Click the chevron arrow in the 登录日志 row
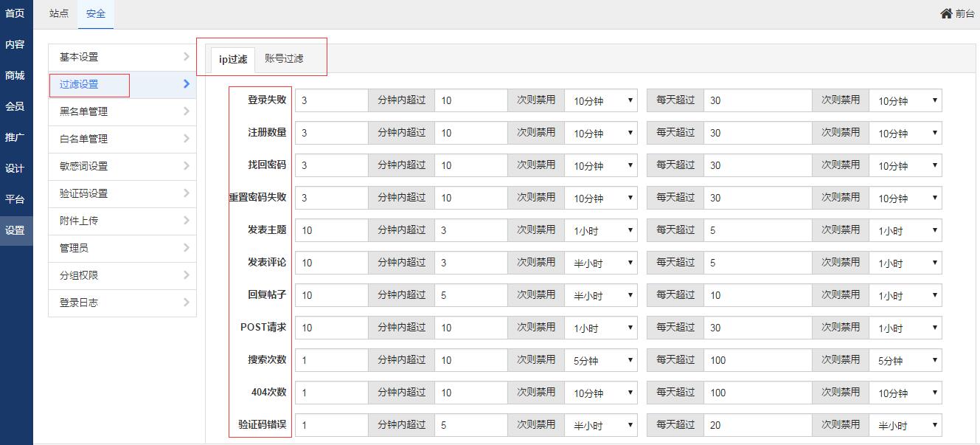Viewport: 980px width, 445px height. 186,303
